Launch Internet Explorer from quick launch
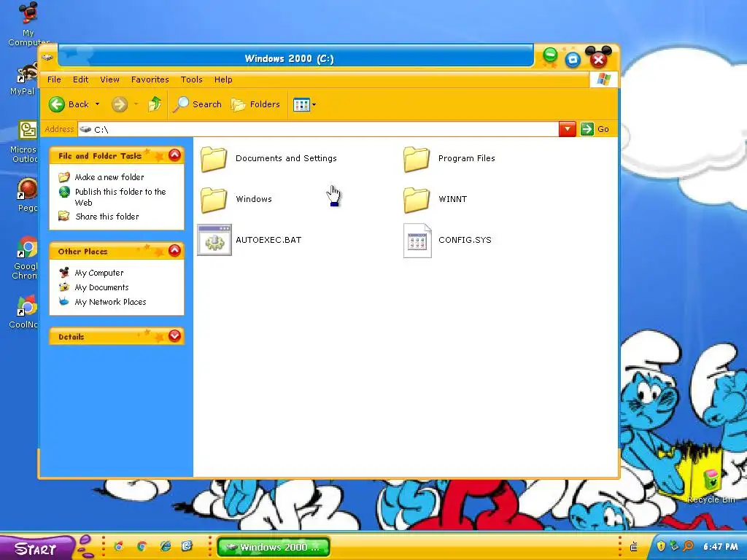This screenshot has width=747, height=560. pyautogui.click(x=166, y=546)
